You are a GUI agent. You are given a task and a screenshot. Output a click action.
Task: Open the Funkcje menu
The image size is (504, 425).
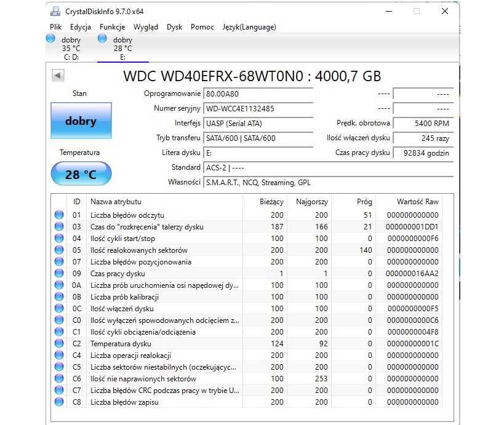click(x=112, y=27)
